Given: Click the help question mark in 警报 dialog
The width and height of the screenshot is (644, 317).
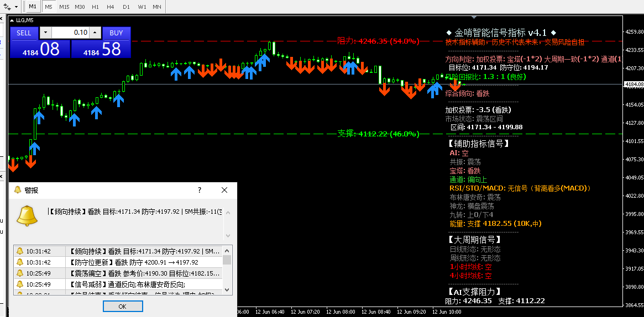Looking at the screenshot, I should (200, 190).
